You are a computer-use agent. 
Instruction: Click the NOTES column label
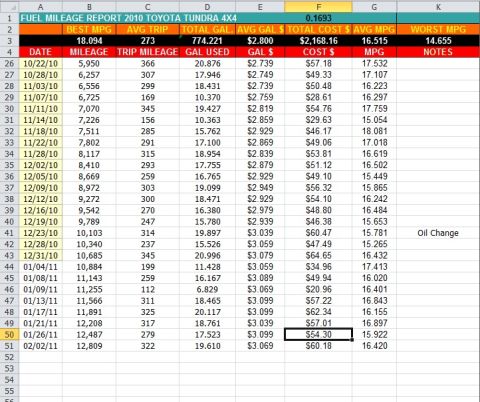[x=438, y=52]
